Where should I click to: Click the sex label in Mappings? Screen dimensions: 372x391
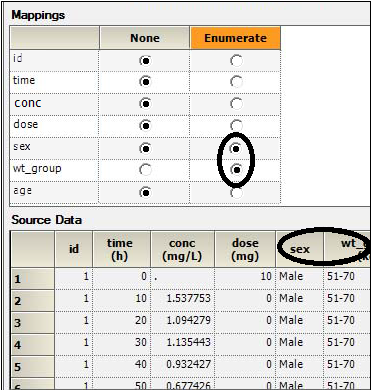click(x=22, y=146)
